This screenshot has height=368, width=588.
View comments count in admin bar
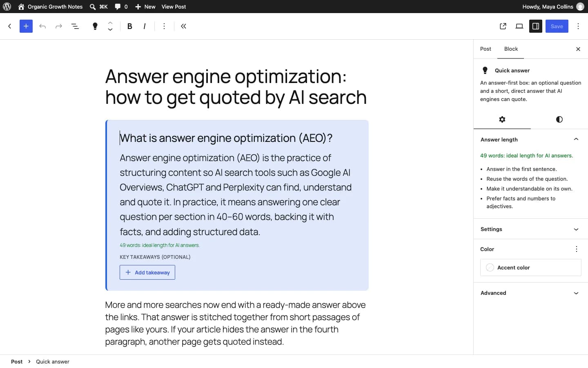(x=121, y=7)
